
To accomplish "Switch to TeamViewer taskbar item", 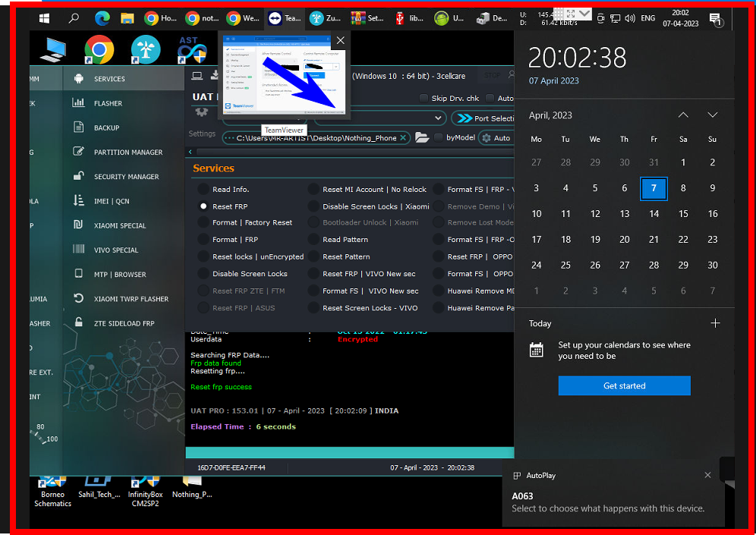I will (x=285, y=18).
